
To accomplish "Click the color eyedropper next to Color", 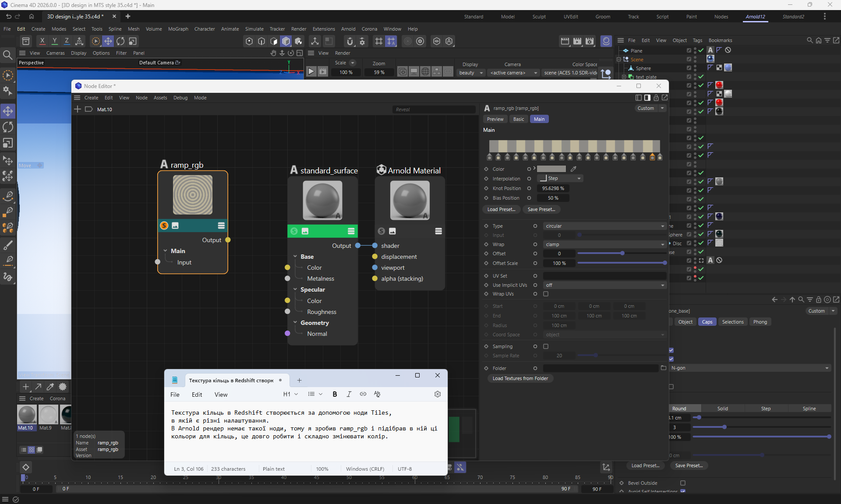I will tap(573, 169).
